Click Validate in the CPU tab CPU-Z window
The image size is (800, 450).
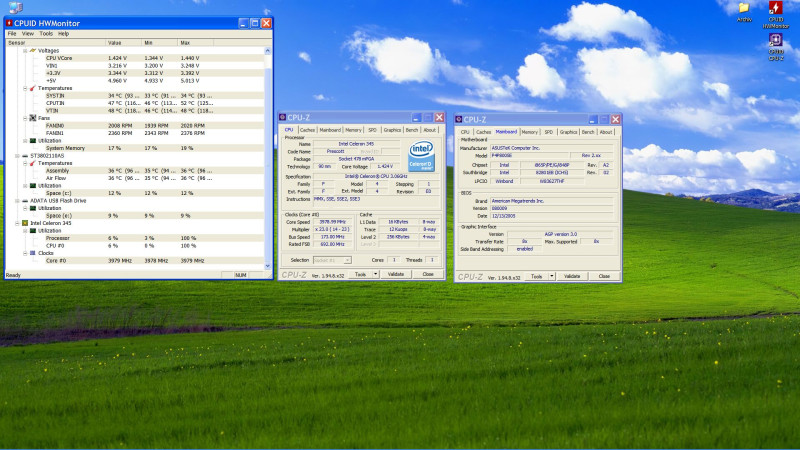(x=396, y=274)
